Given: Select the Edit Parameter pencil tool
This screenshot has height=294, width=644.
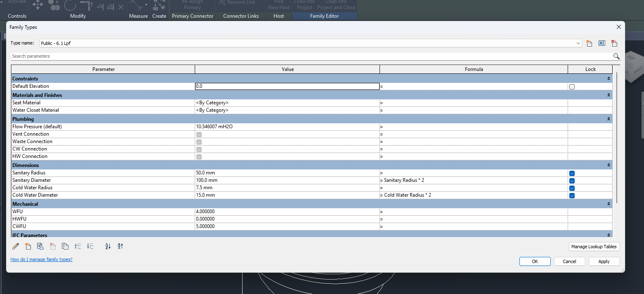Looking at the screenshot, I should point(16,246).
